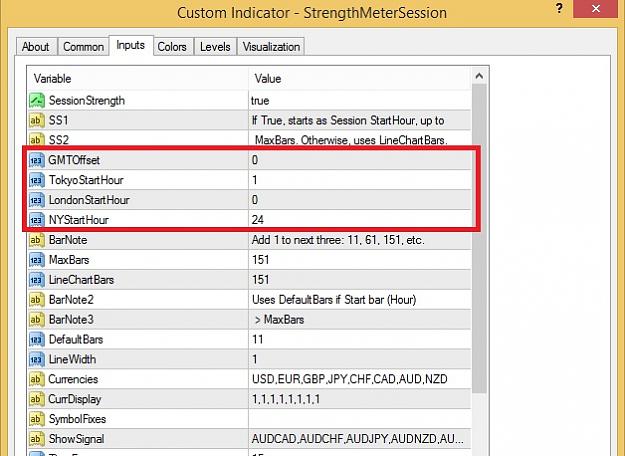The width and height of the screenshot is (625, 456).
Task: Select the LondonStartHour value field
Action: [x=360, y=200]
